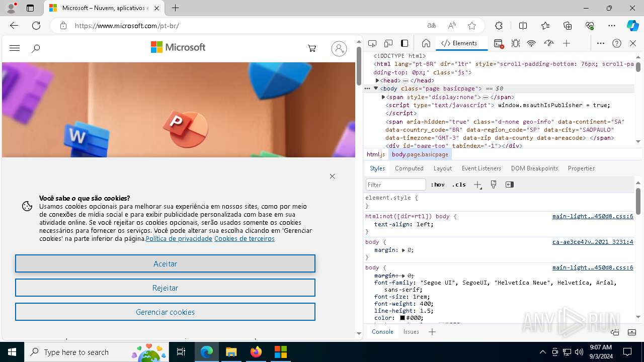The image size is (644, 362).
Task: Switch to the Styles tab
Action: (377, 168)
